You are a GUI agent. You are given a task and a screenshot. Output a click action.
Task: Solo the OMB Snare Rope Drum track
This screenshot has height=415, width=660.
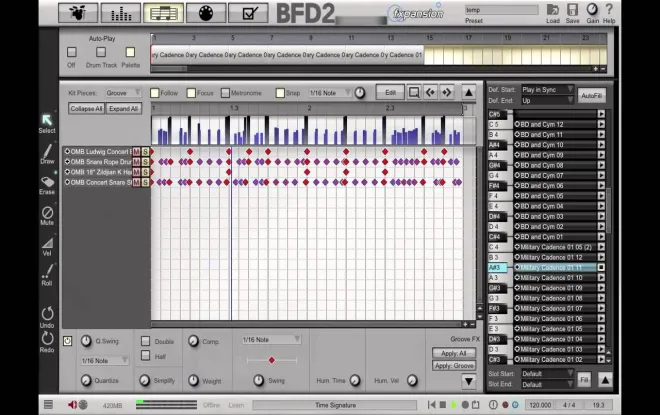(145, 162)
